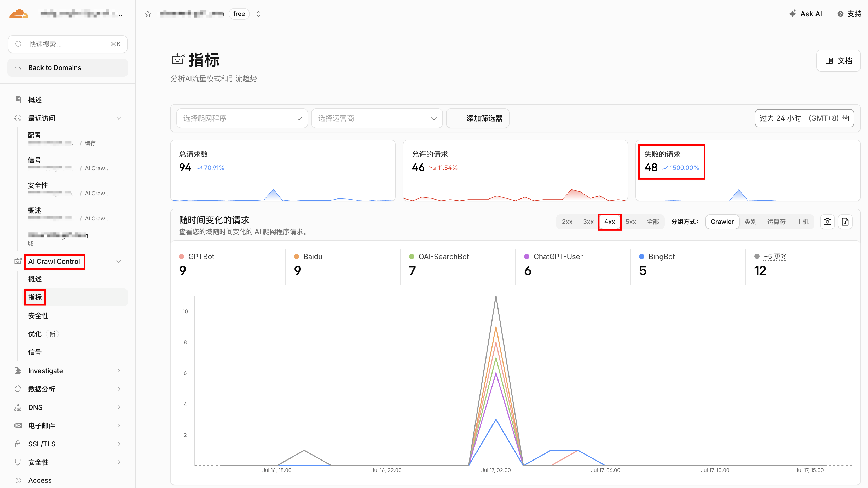Click the Baidu orange legend dot
Screen dimensions: 868x488
pyautogui.click(x=297, y=257)
